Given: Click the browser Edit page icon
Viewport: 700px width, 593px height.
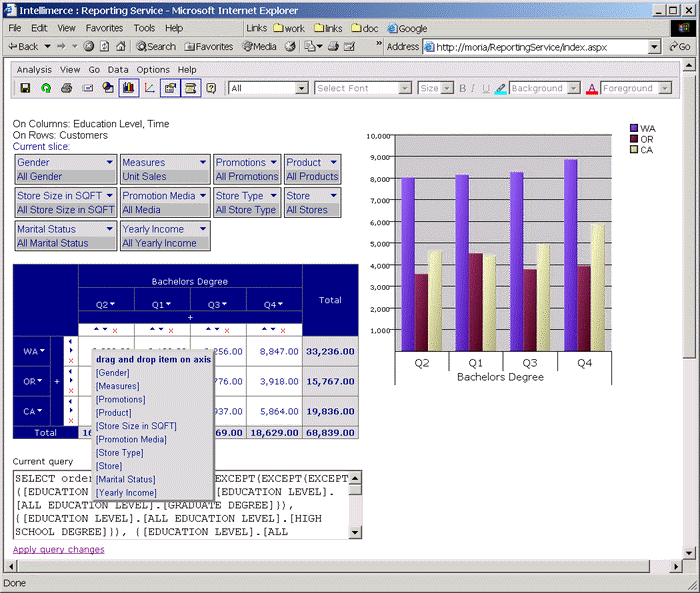Looking at the screenshot, I should coord(349,46).
